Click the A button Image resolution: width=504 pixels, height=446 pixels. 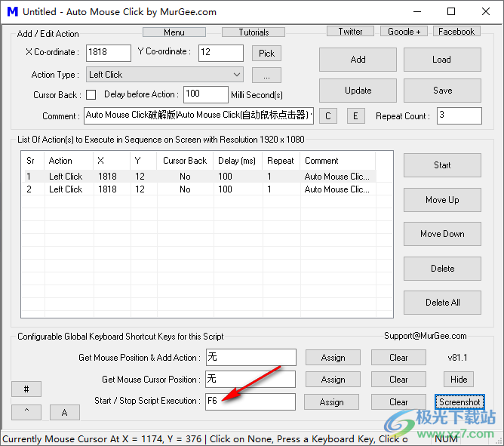pyautogui.click(x=65, y=412)
